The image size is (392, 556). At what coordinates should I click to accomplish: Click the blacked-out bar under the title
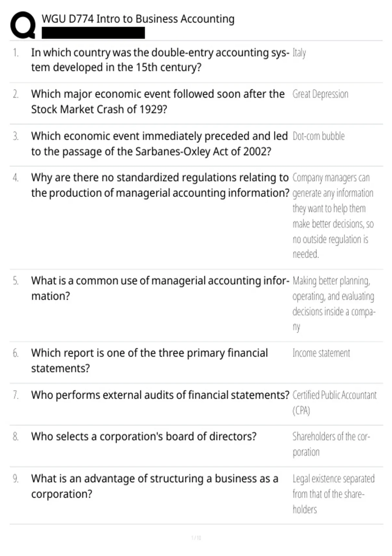pos(93,33)
